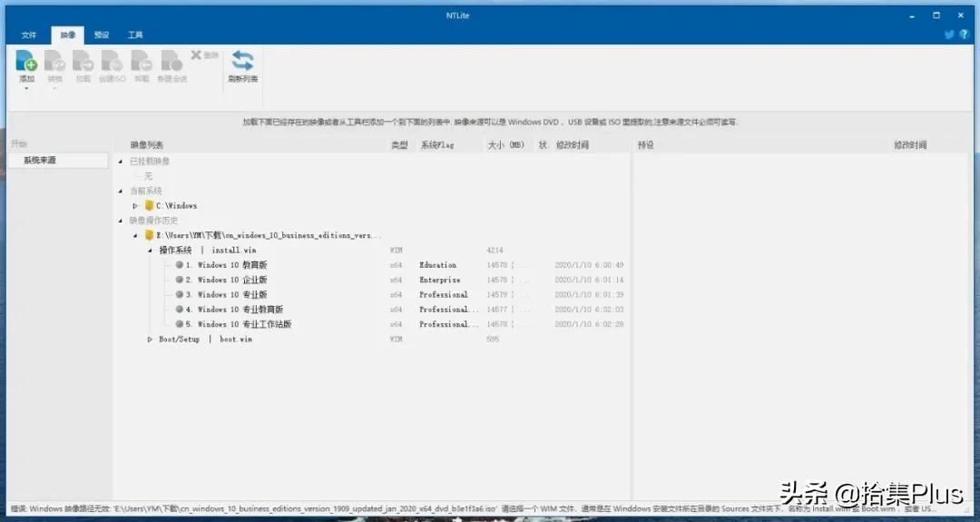Click the greyed-out 加载 (Load) toolbar icon

pos(83,61)
